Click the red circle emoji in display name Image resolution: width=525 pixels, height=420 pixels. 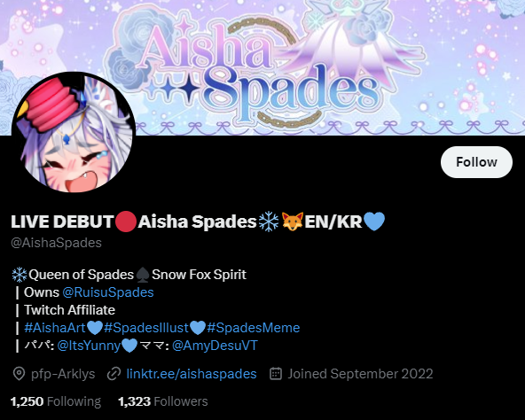(126, 222)
